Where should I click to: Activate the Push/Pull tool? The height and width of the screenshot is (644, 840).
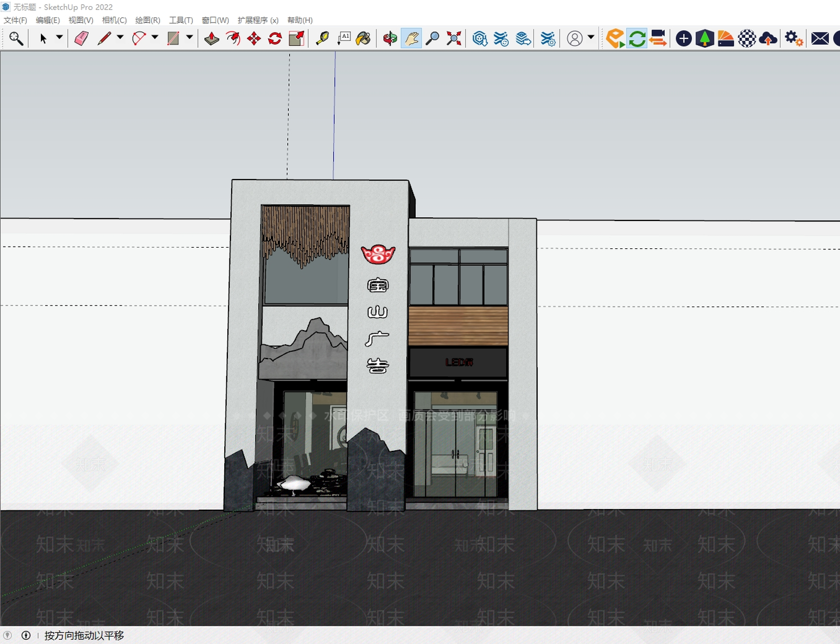click(212, 38)
